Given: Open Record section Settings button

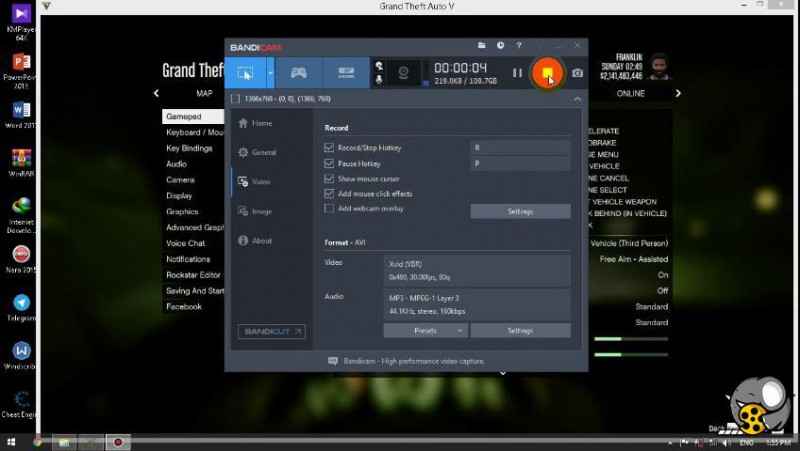Looking at the screenshot, I should click(520, 211).
